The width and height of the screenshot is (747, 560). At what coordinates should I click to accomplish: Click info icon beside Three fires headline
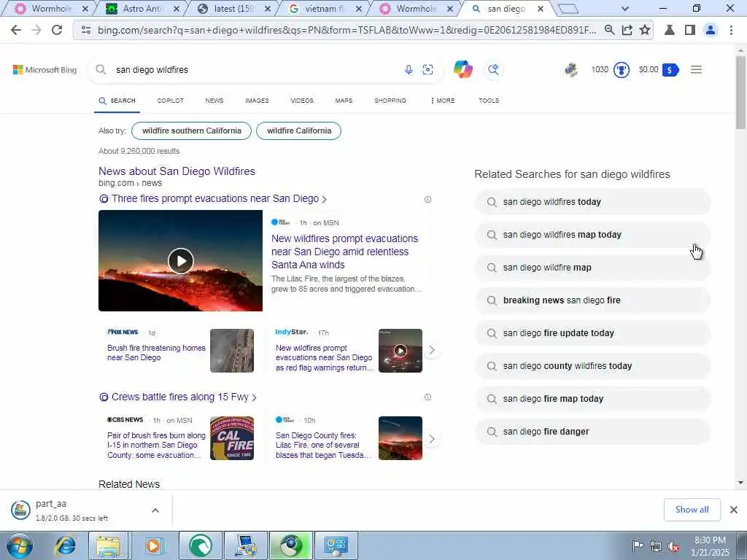click(x=427, y=199)
